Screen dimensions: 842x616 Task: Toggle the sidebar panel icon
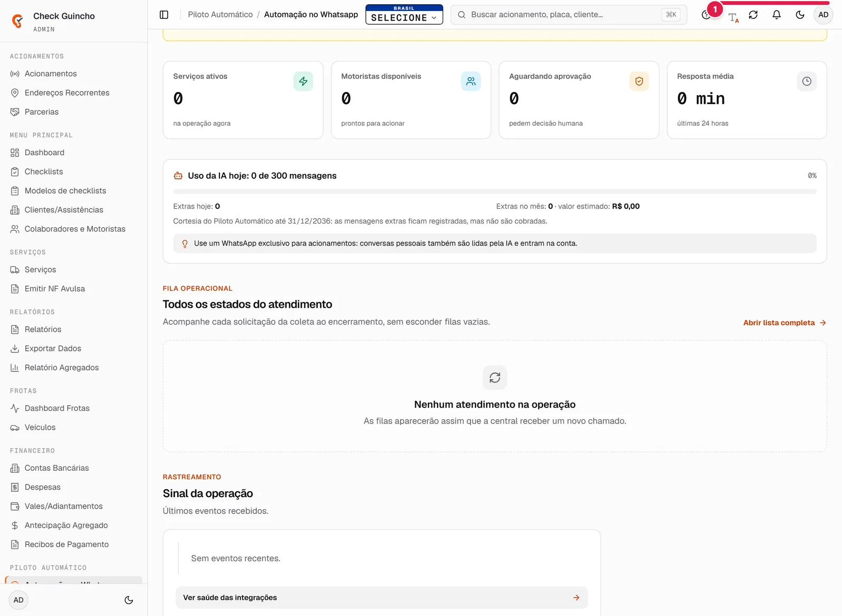pos(164,15)
